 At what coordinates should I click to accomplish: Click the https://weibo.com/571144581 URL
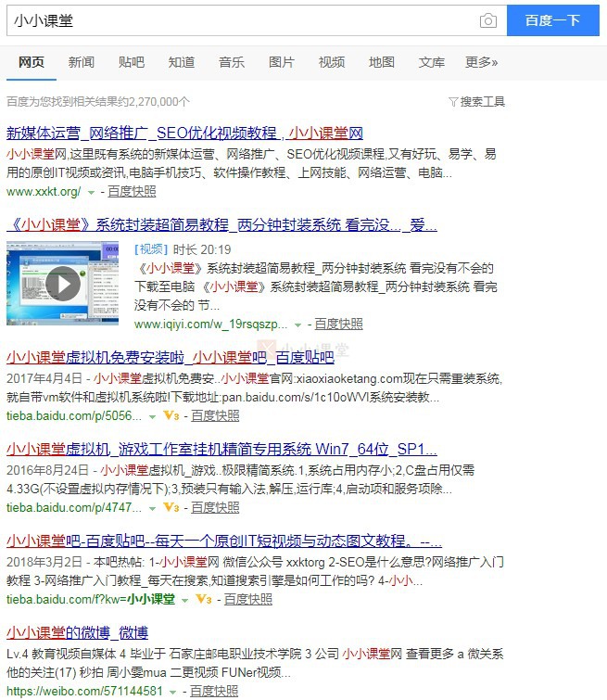[84, 691]
